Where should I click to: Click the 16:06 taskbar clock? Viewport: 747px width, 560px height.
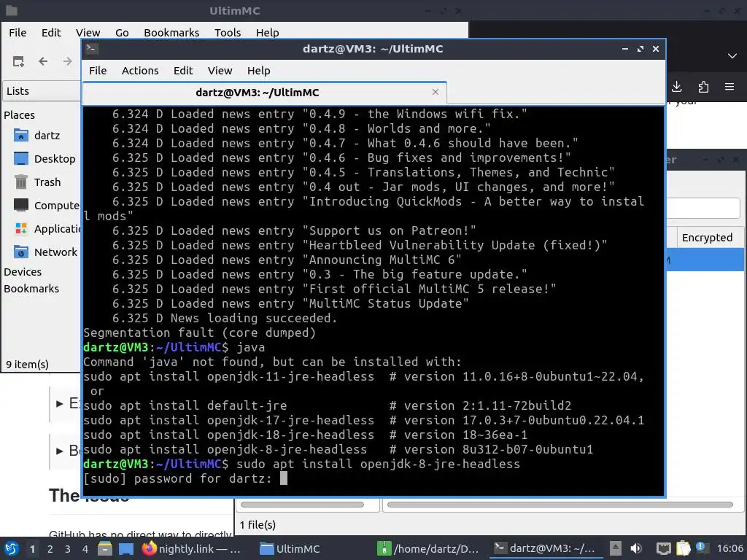coord(729,548)
